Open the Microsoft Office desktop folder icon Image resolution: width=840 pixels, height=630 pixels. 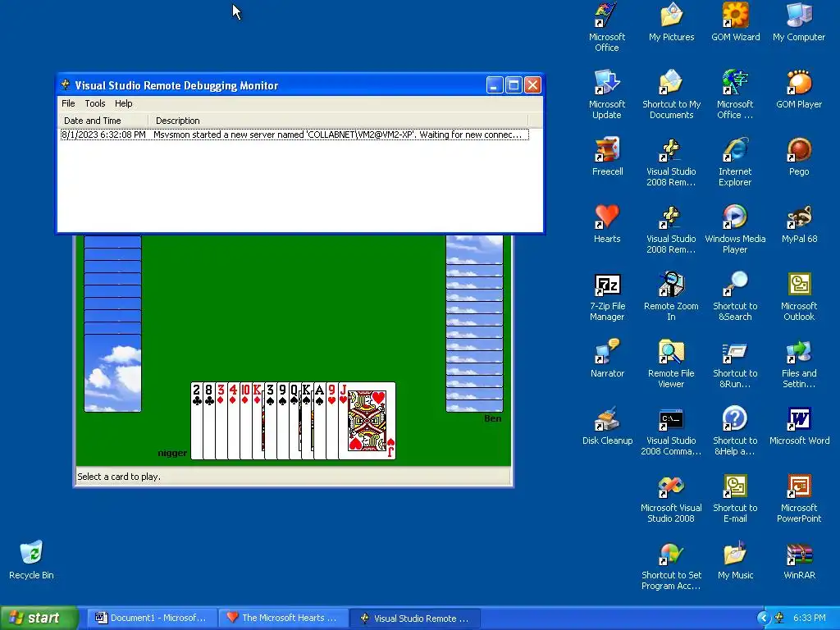607,27
